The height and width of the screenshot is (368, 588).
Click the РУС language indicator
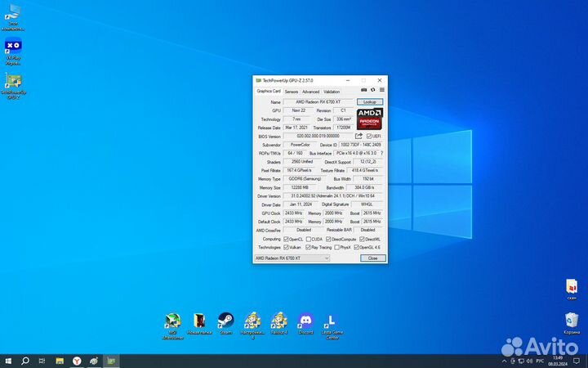pos(540,361)
